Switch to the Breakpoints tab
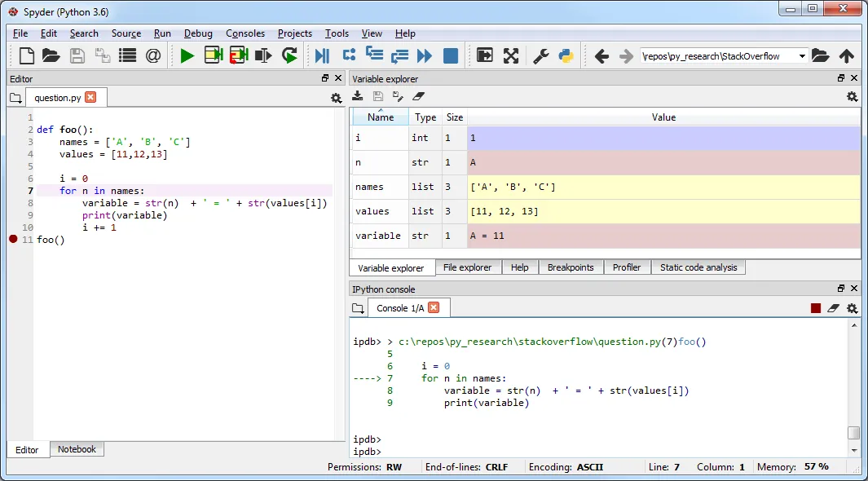868x481 pixels. [x=571, y=267]
